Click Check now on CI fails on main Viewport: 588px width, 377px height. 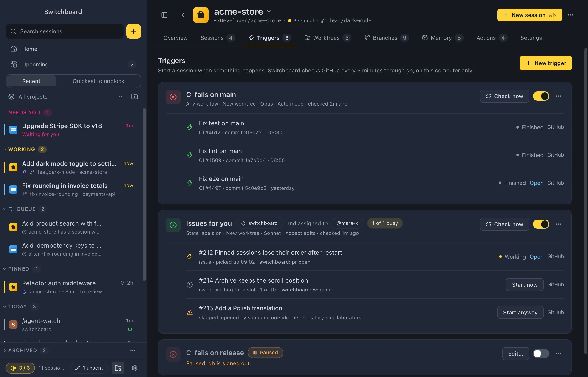tap(504, 96)
